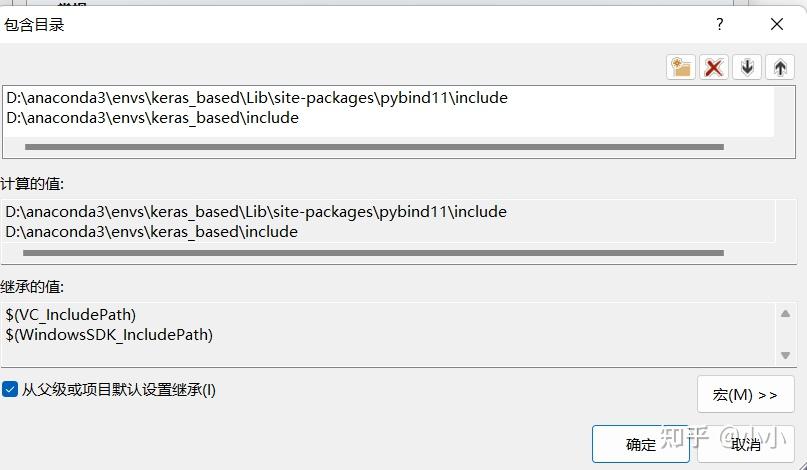Confirm with the 确定 button
This screenshot has height=470, width=807.
(x=641, y=444)
